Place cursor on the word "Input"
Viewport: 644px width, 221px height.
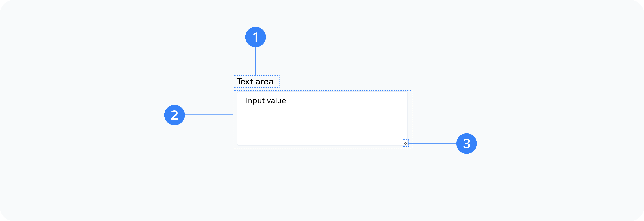(x=255, y=101)
